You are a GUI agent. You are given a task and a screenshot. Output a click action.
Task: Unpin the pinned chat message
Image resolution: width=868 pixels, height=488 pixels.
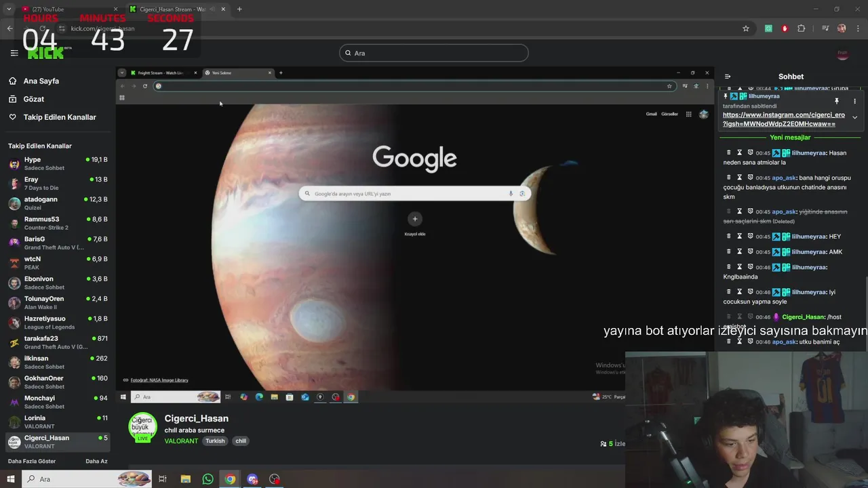point(836,101)
